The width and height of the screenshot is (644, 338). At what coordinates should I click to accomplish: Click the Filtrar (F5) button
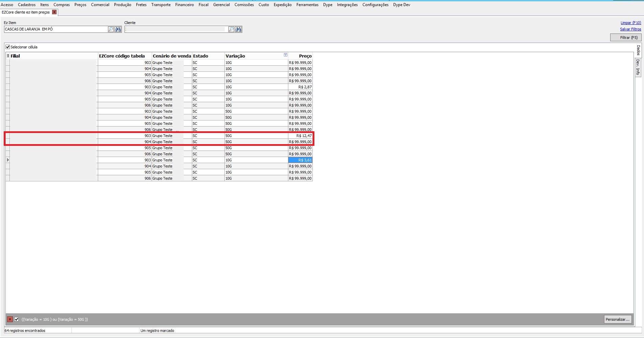tap(626, 38)
